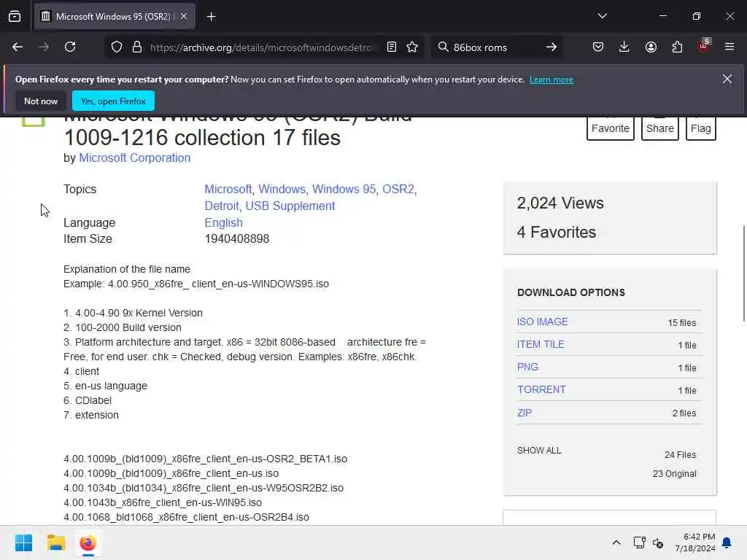Image resolution: width=747 pixels, height=560 pixels.
Task: Open PNG download option
Action: (528, 367)
